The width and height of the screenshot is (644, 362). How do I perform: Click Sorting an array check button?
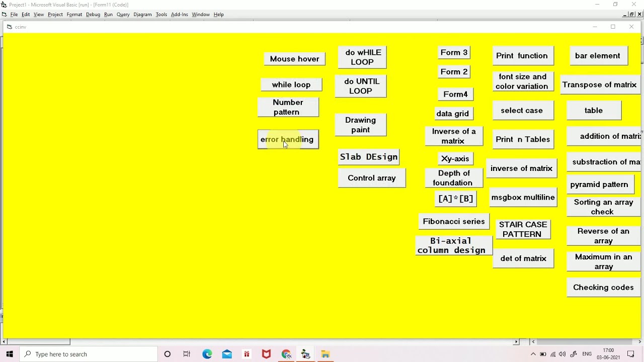pos(603,207)
